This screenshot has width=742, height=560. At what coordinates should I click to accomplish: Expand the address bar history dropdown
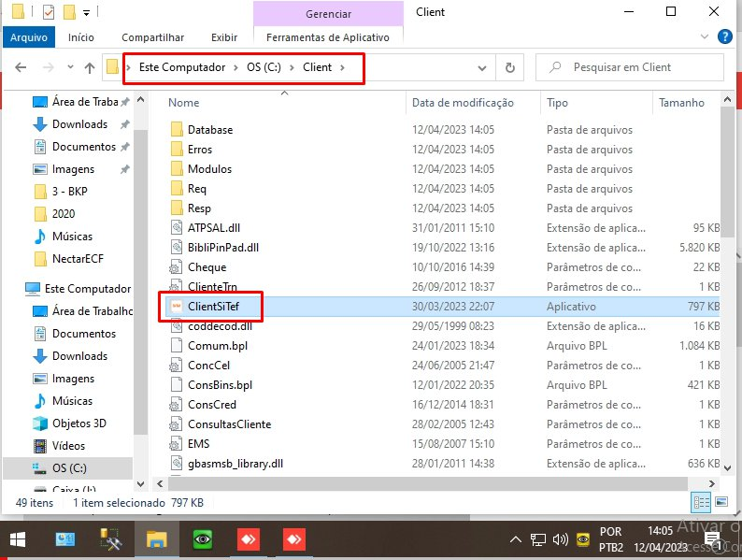click(482, 67)
